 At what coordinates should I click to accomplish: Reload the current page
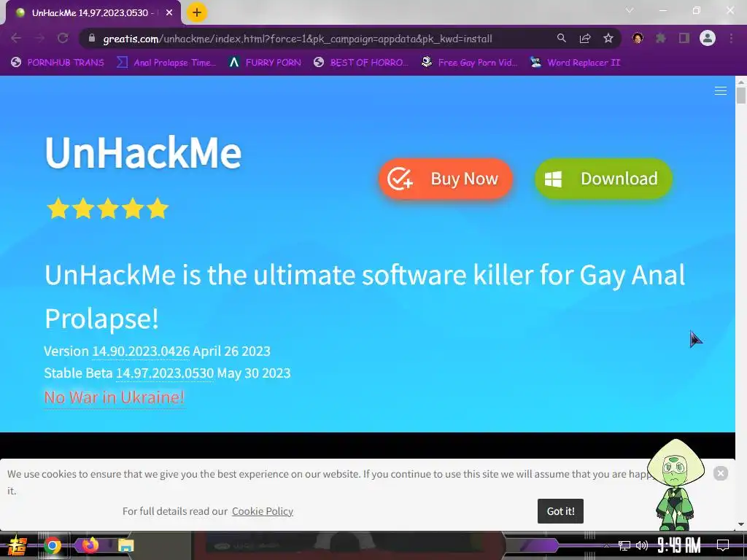tap(63, 39)
